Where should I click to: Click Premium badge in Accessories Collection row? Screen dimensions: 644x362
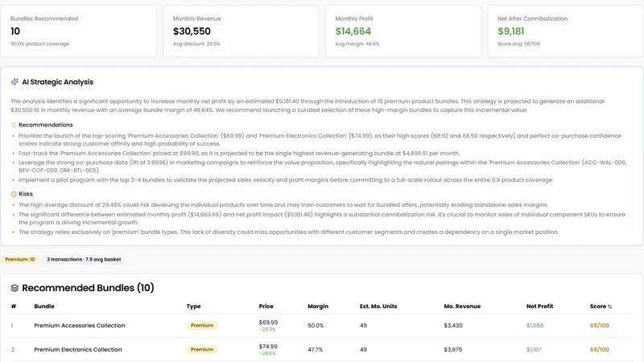tap(202, 326)
